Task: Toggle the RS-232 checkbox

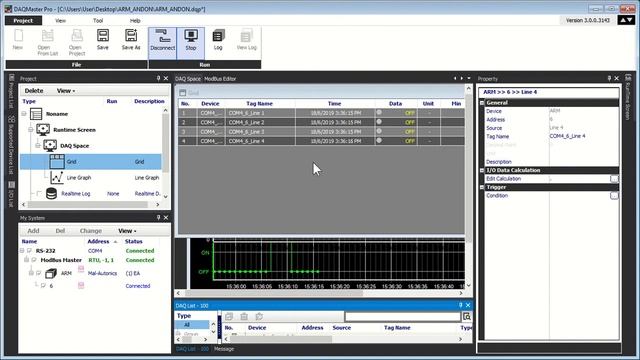Action: (29, 251)
